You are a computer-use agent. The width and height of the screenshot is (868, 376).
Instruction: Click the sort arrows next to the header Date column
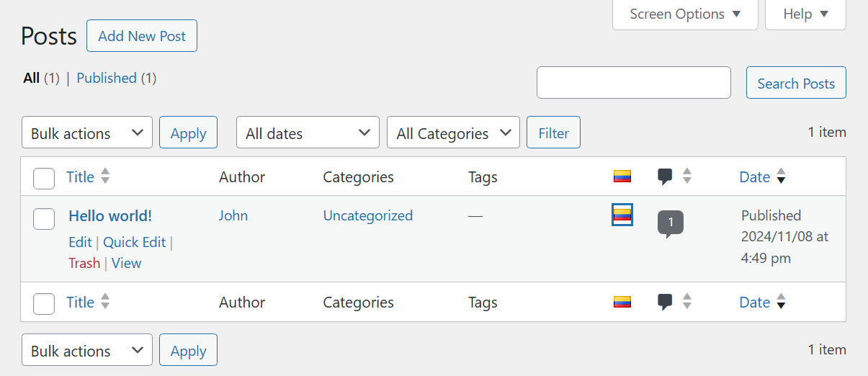[x=781, y=176]
